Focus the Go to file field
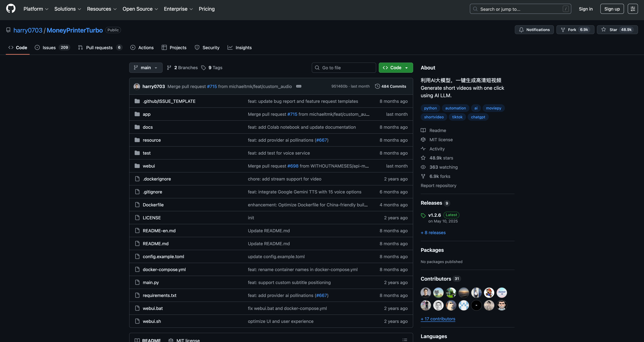This screenshot has width=644, height=342. tap(344, 68)
